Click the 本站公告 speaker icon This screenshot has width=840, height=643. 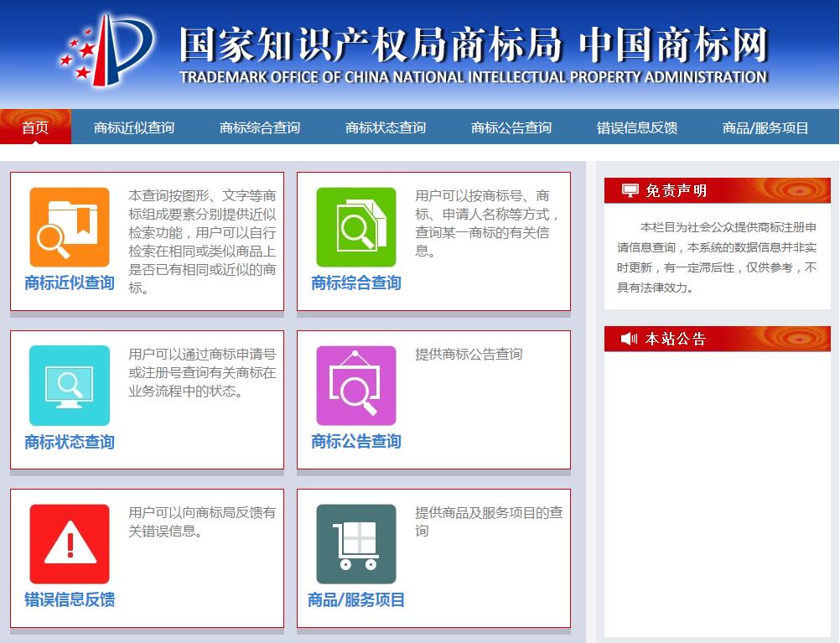pyautogui.click(x=629, y=339)
